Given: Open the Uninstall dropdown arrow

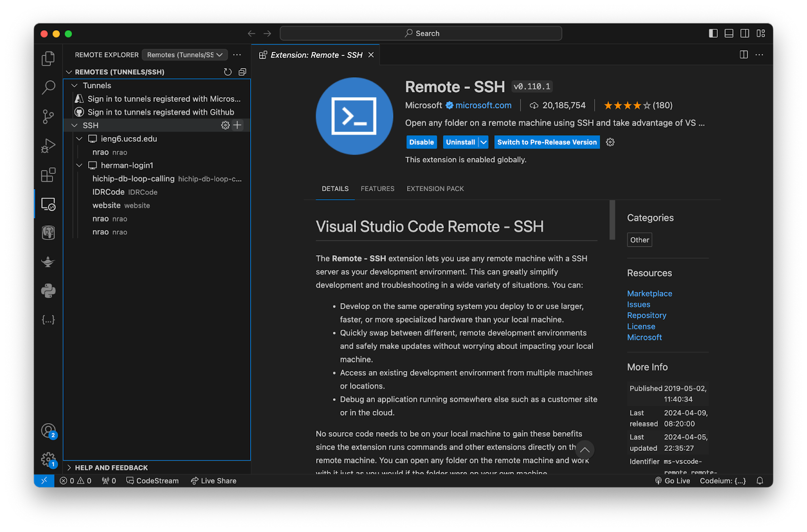Looking at the screenshot, I should pyautogui.click(x=483, y=142).
